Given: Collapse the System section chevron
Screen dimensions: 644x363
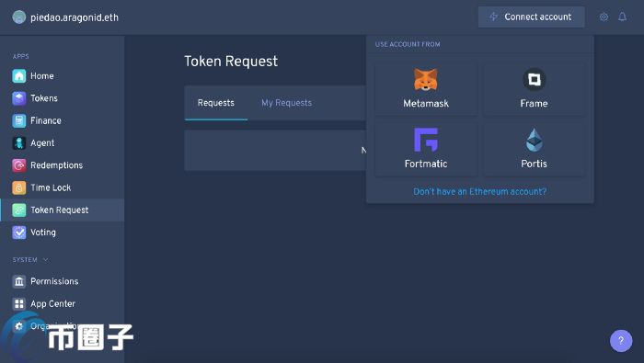Looking at the screenshot, I should tap(46, 260).
